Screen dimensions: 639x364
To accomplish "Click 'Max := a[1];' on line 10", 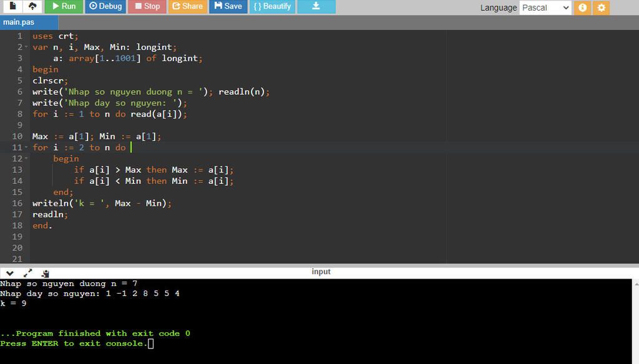I will click(x=63, y=136).
